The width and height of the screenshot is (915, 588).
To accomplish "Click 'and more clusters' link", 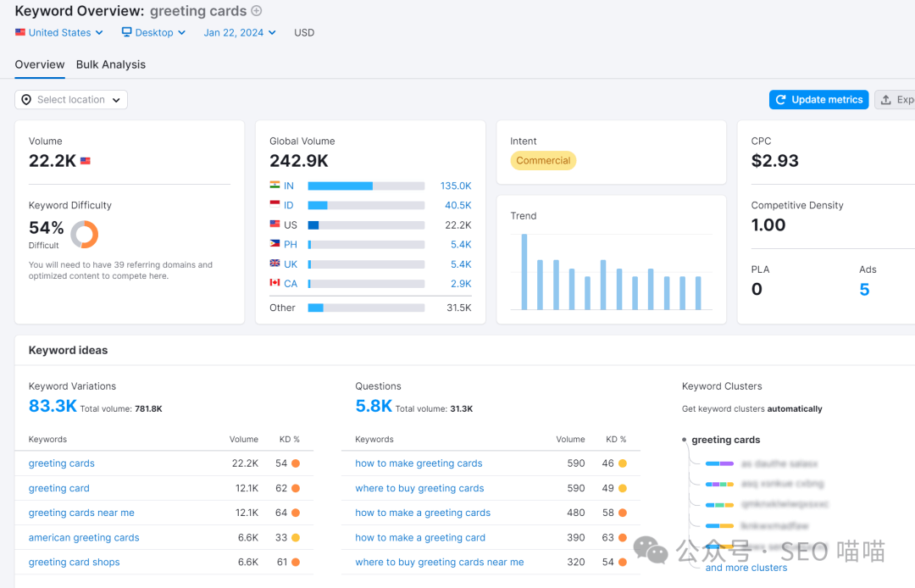I will [x=746, y=568].
